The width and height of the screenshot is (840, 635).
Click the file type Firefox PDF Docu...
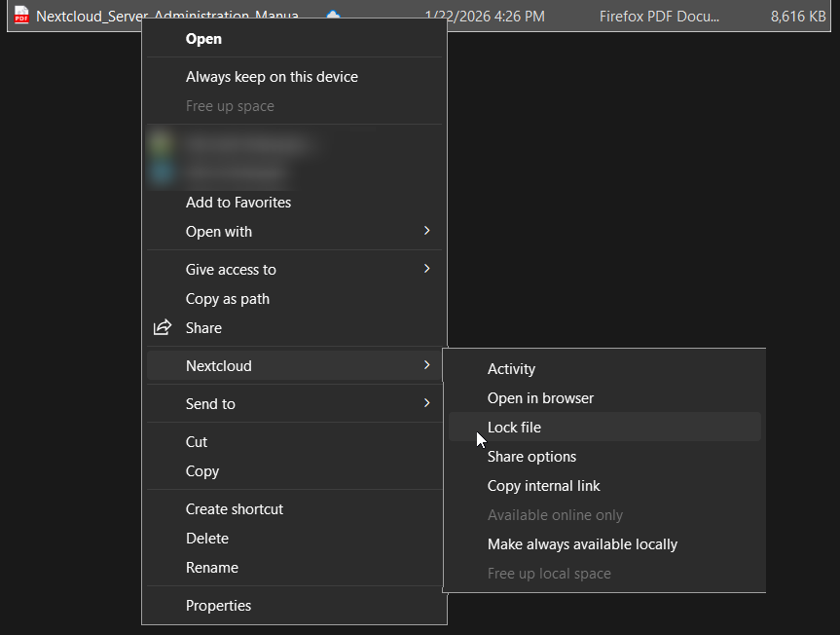pos(659,17)
